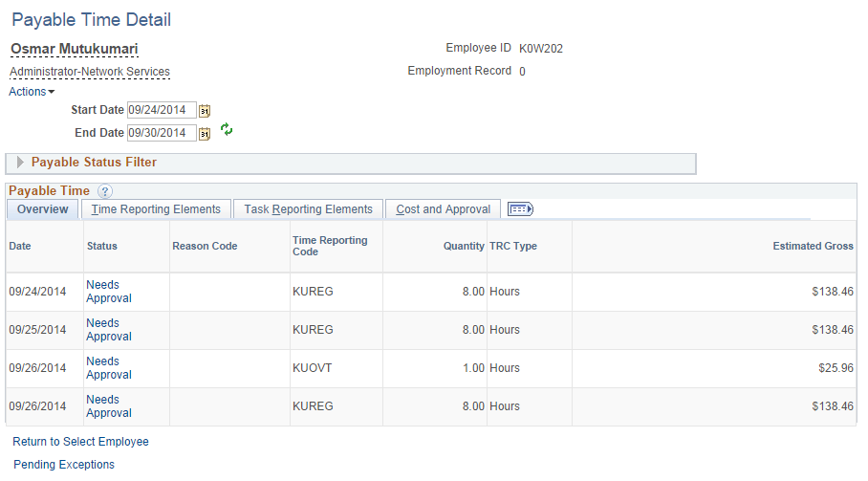Image resolution: width=868 pixels, height=481 pixels.
Task: Click Administrator-Network Services job title link
Action: (90, 72)
